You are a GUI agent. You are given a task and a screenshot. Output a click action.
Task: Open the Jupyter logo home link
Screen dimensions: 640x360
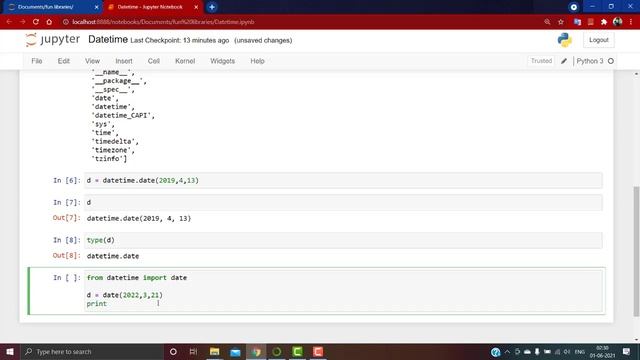coord(52,40)
